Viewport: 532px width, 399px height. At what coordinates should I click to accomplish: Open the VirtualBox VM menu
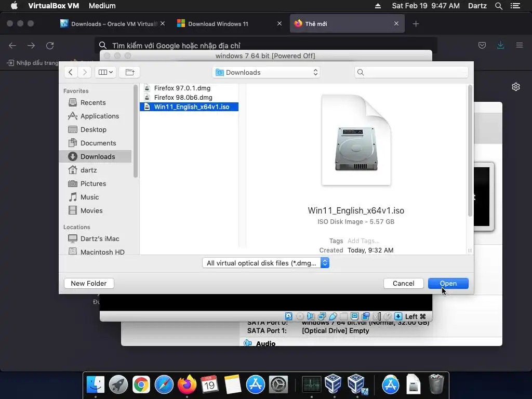click(x=54, y=6)
